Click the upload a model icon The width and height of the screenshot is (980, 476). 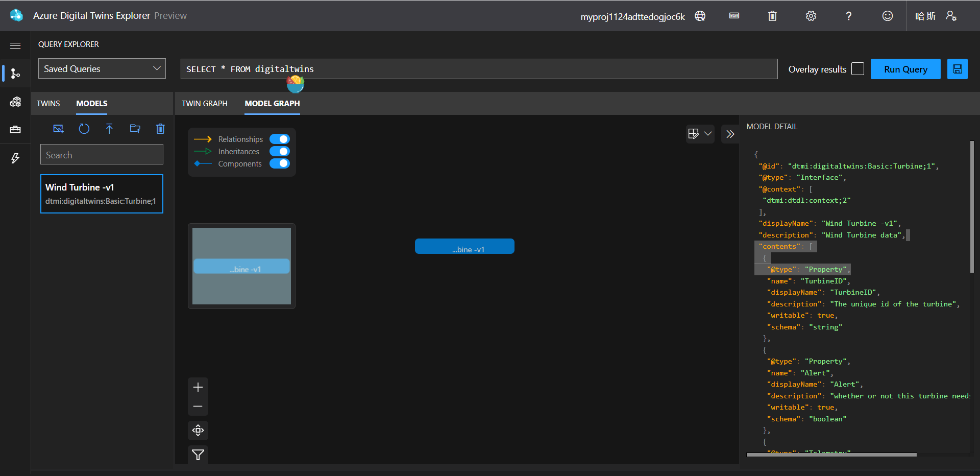[x=109, y=129]
